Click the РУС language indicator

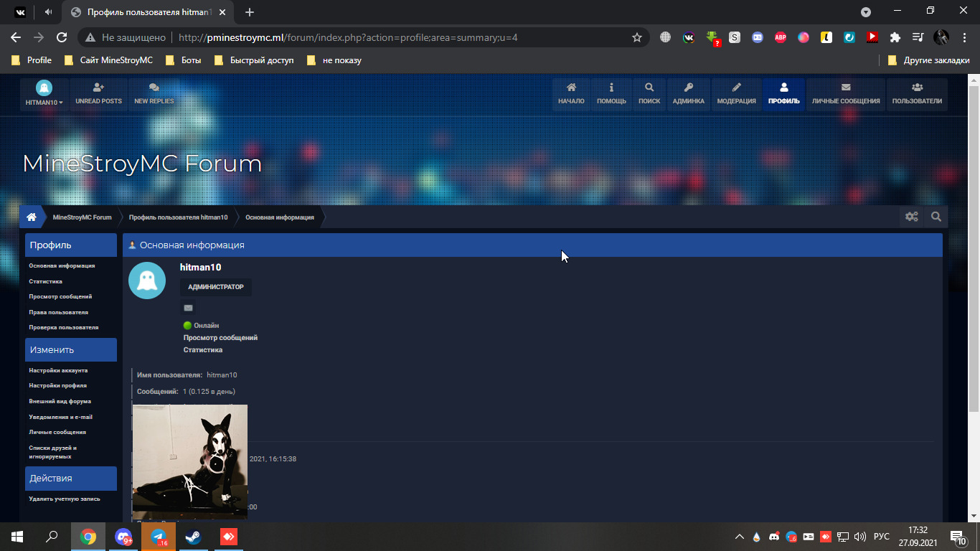click(x=882, y=537)
